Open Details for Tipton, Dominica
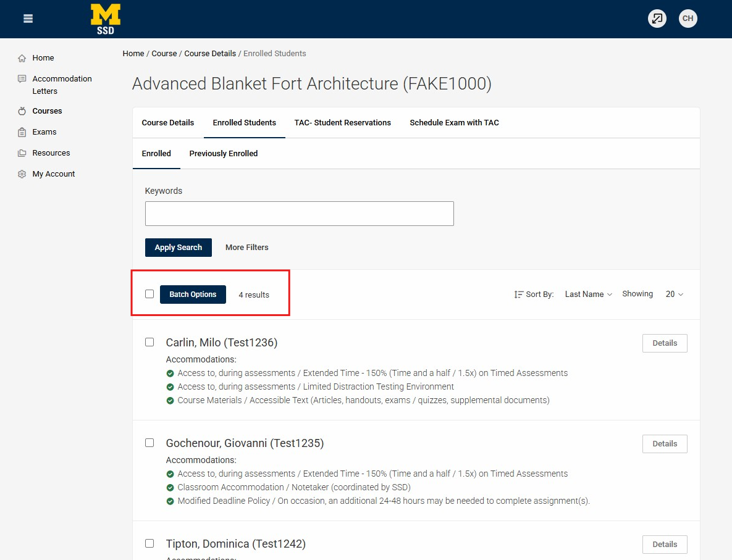 [665, 544]
